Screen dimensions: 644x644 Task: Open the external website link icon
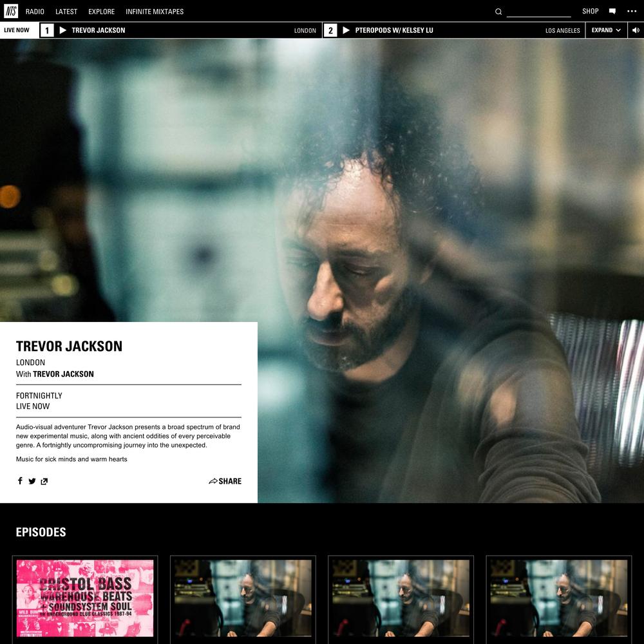pos(44,481)
